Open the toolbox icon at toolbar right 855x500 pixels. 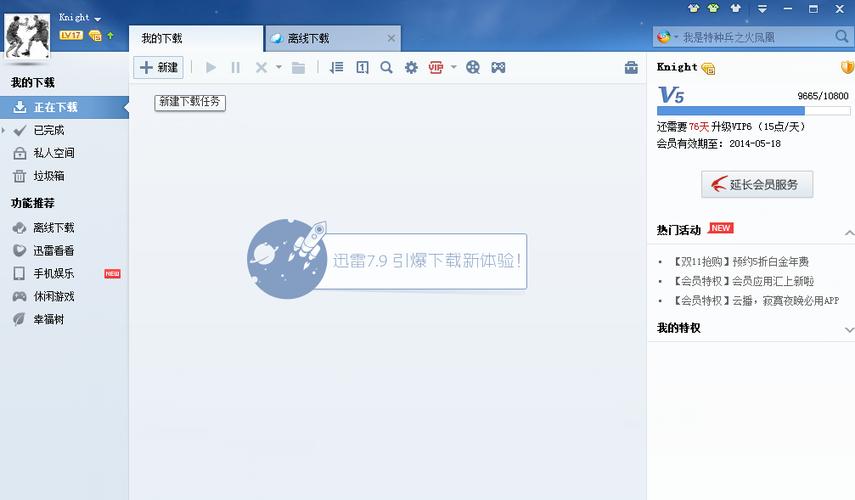coord(631,68)
